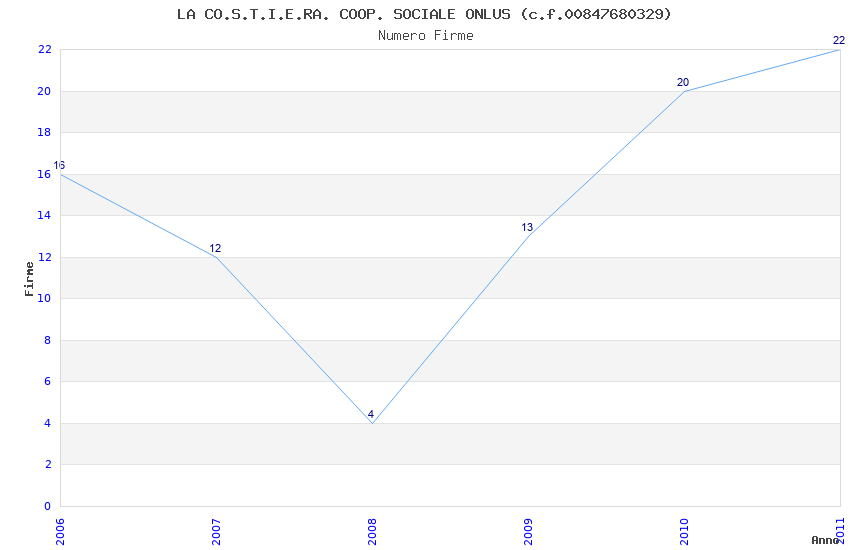This screenshot has width=850, height=550.
Task: Click the x-axis title Anno
Action: click(x=825, y=540)
